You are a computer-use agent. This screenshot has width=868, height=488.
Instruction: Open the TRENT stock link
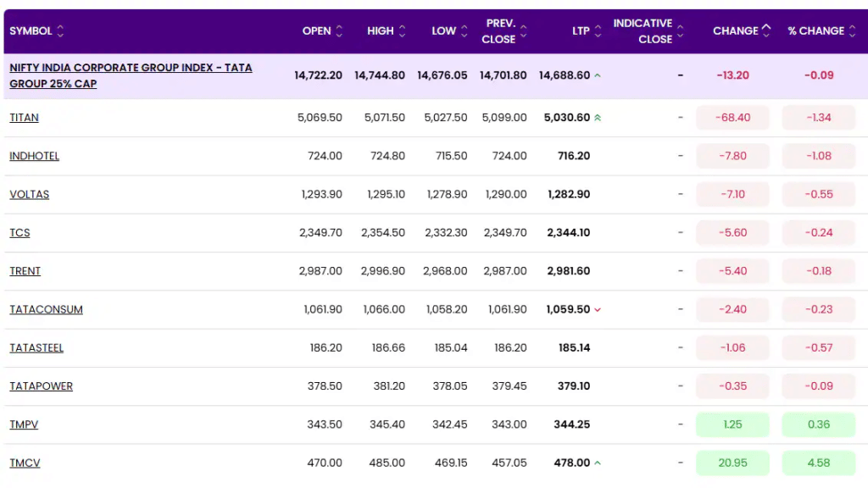(25, 271)
